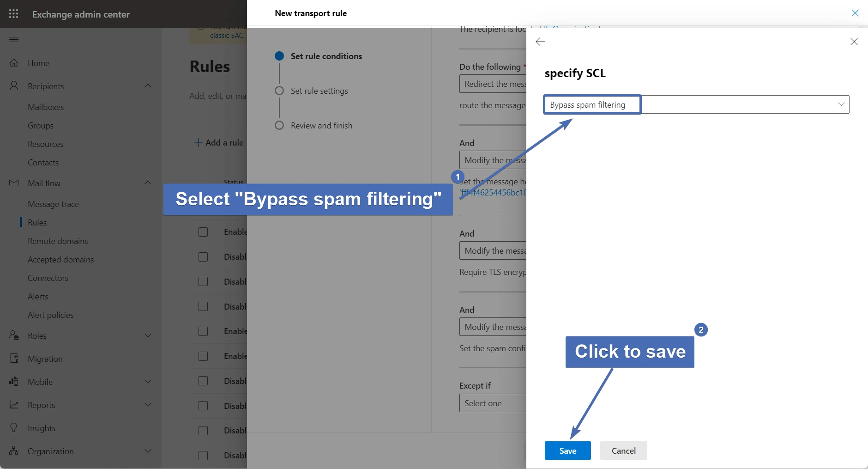The width and height of the screenshot is (868, 469).
Task: Collapse the Recipients section chevron
Action: click(x=148, y=86)
